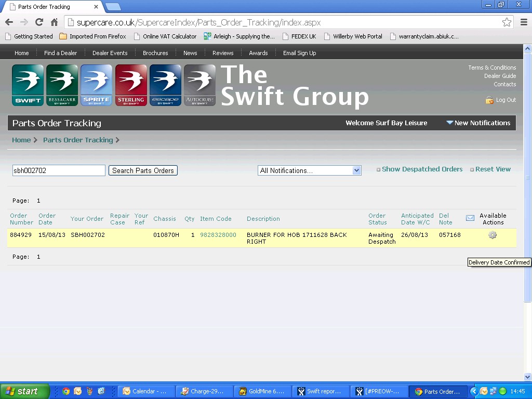Image resolution: width=532 pixels, height=399 pixels.
Task: Open Online VAT Calculator bookmark
Action: [x=165, y=36]
